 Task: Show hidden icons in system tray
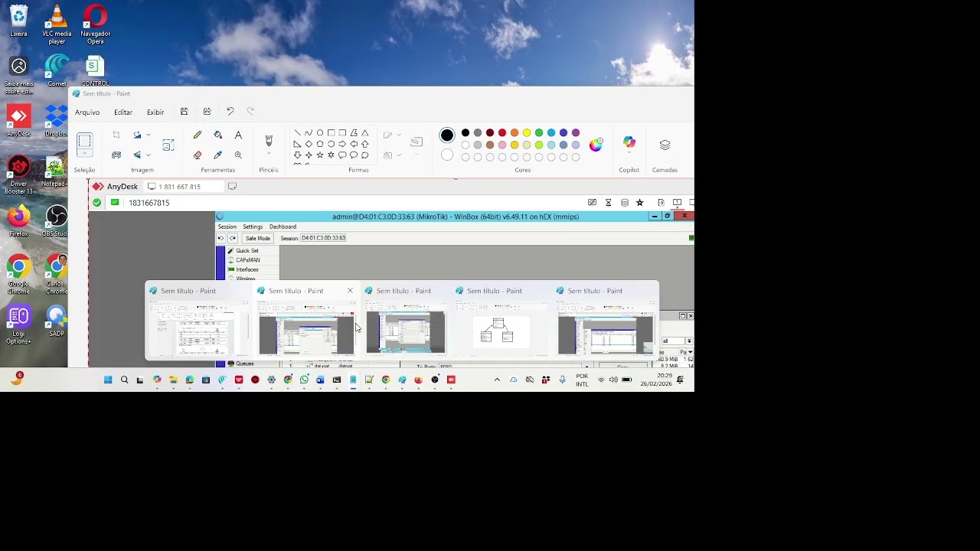(x=497, y=380)
